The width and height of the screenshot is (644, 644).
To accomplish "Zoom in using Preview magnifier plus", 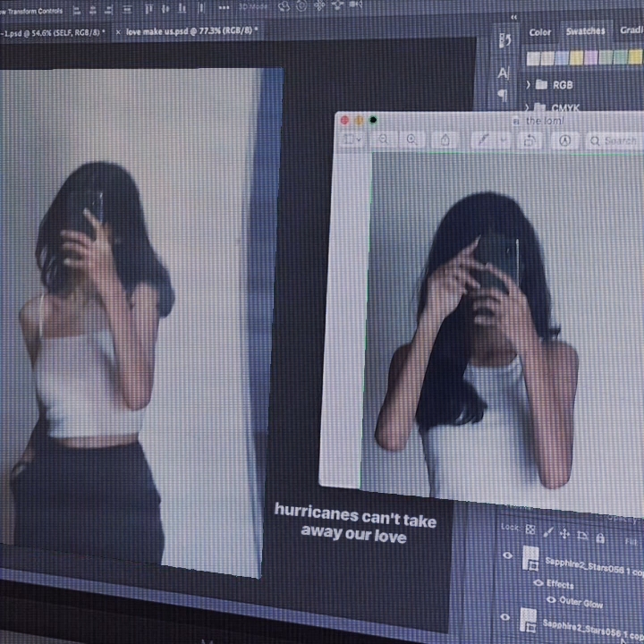I will (x=412, y=140).
